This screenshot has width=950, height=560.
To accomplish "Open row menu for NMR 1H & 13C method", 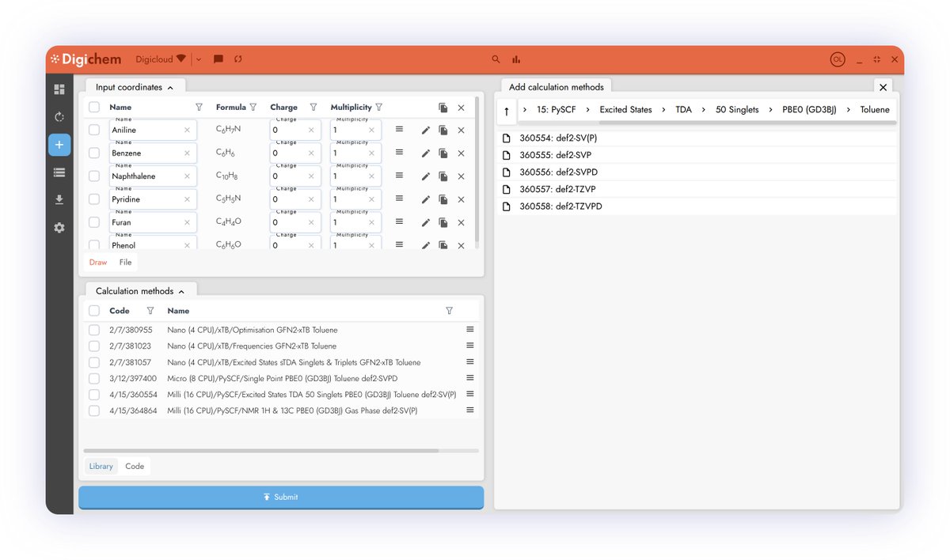I will point(469,410).
